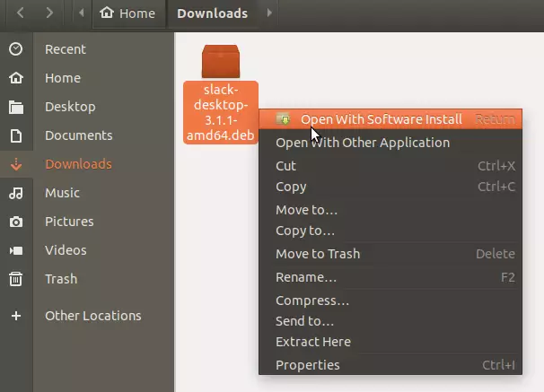The width and height of the screenshot is (544, 392).
Task: Choose Rename… from the context menu
Action: [x=390, y=277]
